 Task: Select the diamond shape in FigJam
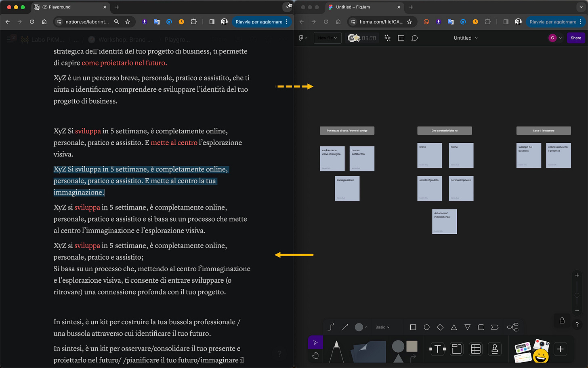click(x=440, y=327)
